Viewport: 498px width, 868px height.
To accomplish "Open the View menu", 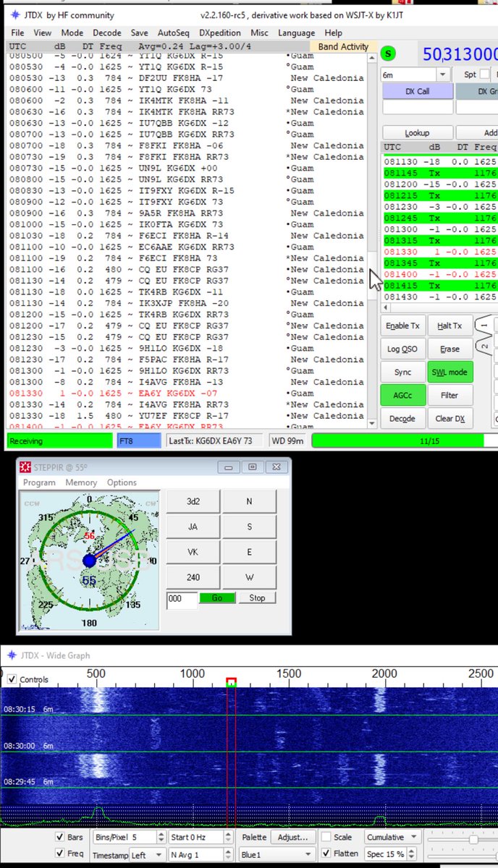I will [x=43, y=33].
